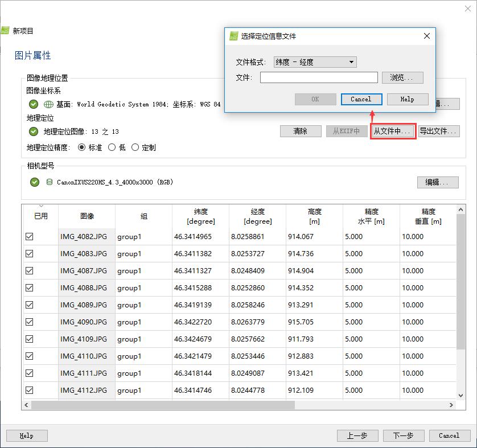Screen dimensions: 477x448
Task: Click the 导出文件... button
Action: pos(439,131)
